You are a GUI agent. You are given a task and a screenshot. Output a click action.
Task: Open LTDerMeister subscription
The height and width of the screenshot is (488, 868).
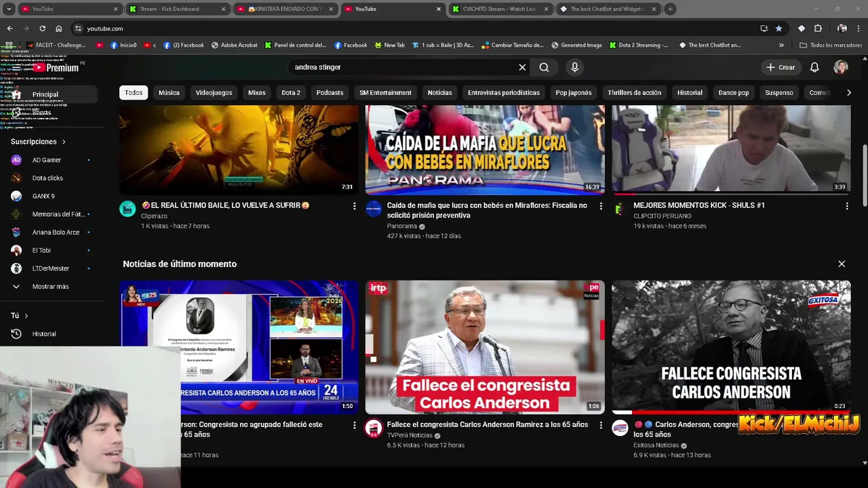(49, 268)
